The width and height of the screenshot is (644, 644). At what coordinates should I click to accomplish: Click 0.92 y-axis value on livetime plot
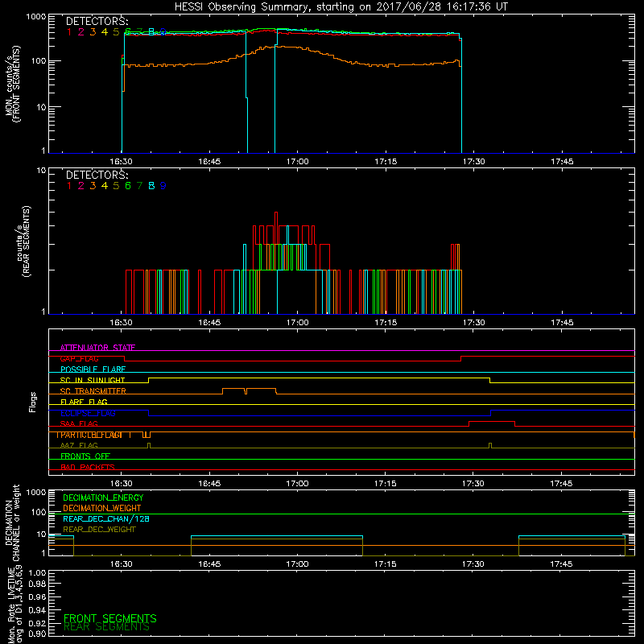point(37,623)
